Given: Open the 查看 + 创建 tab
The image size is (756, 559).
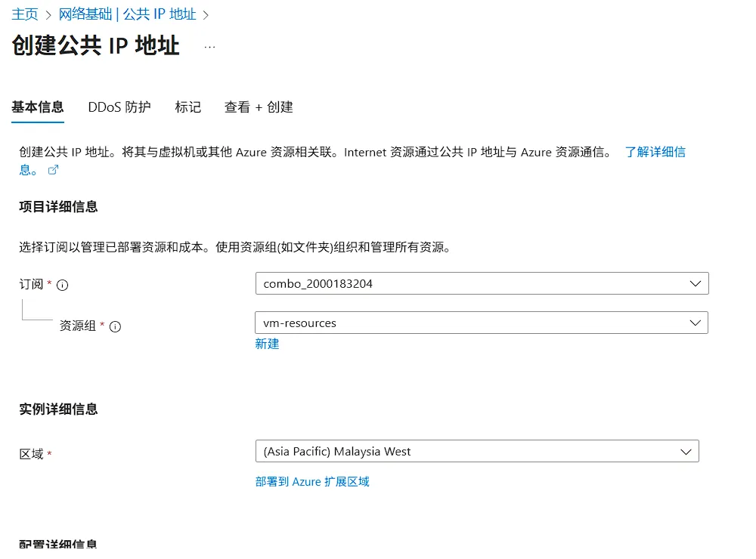Looking at the screenshot, I should tap(258, 107).
